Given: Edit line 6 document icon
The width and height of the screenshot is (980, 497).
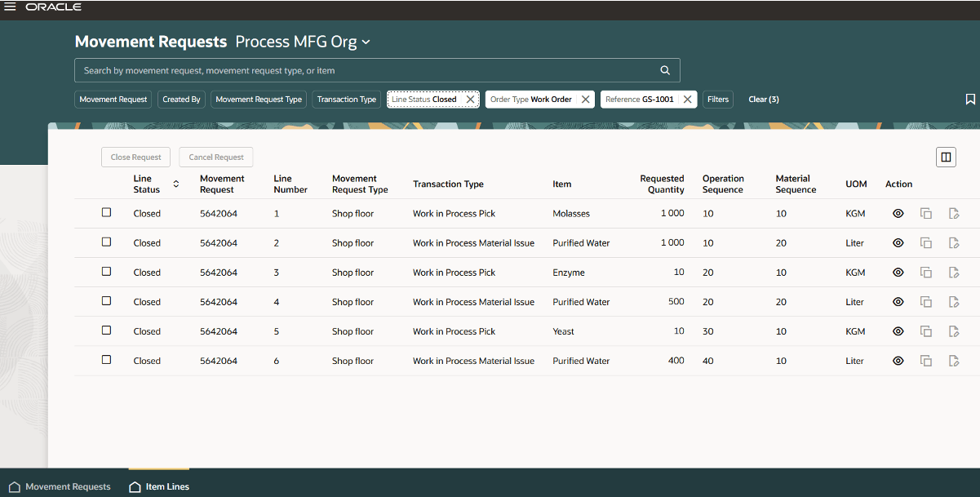Looking at the screenshot, I should [x=954, y=361].
